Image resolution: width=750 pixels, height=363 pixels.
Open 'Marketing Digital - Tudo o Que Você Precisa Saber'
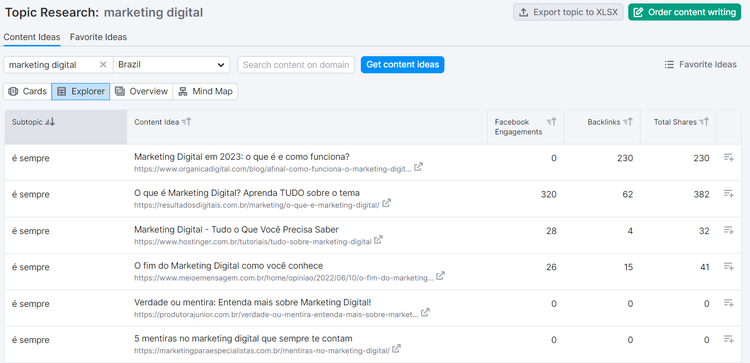tap(236, 230)
